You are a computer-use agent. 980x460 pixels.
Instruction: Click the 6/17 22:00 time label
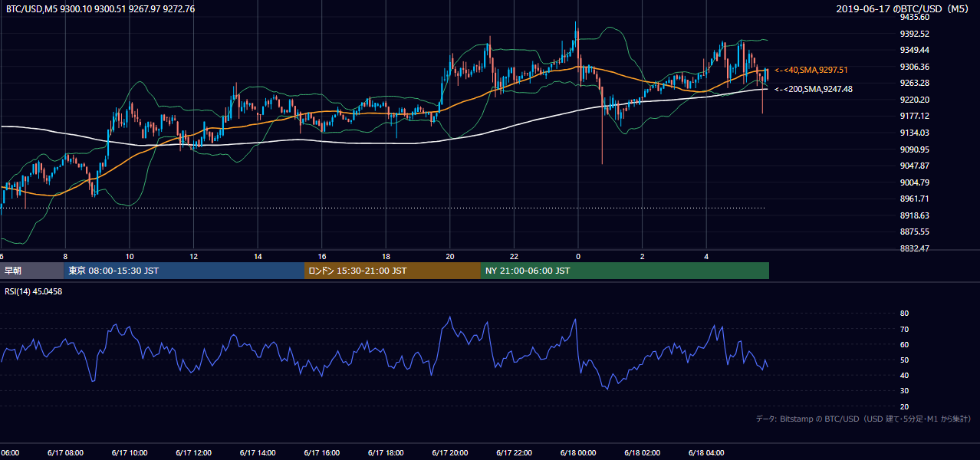pos(514,452)
